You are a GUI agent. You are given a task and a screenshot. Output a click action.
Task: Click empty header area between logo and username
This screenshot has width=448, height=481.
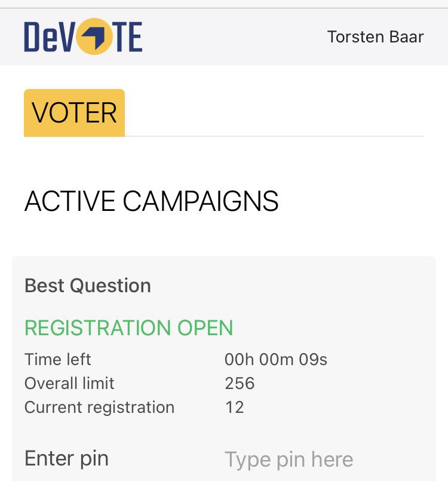pos(233,36)
